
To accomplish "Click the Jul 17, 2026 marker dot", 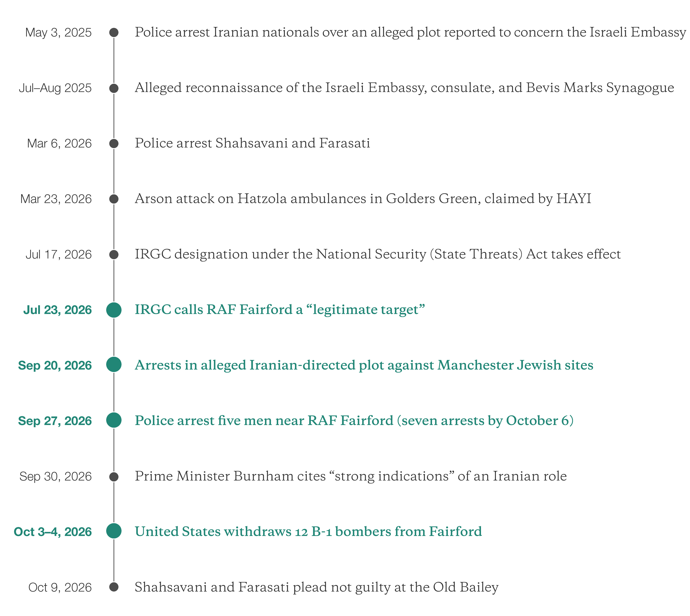I will click(114, 254).
